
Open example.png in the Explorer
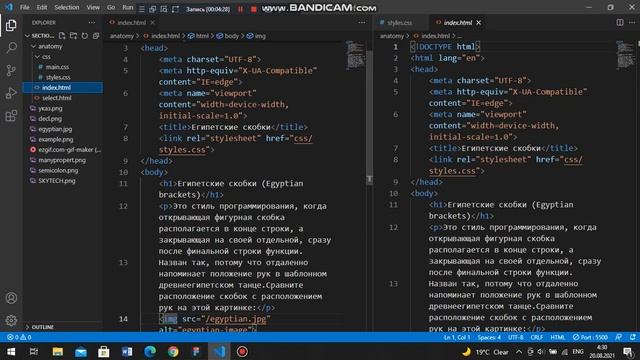(x=56, y=139)
